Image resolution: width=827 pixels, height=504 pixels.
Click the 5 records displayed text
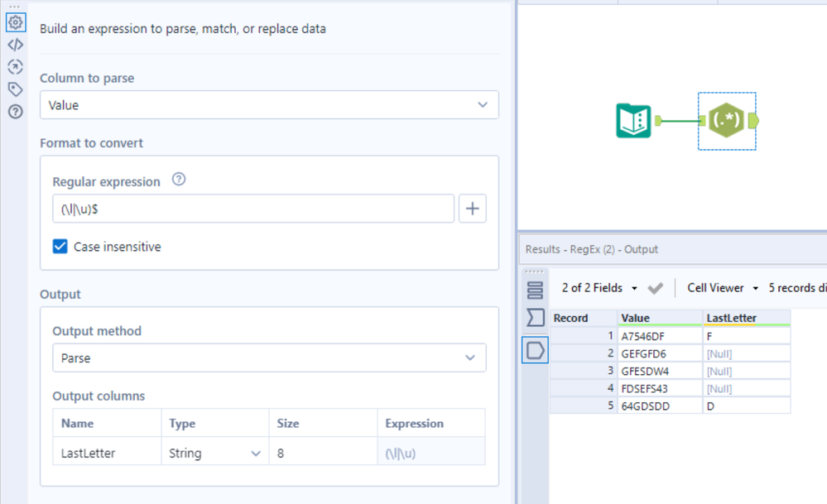click(x=797, y=288)
